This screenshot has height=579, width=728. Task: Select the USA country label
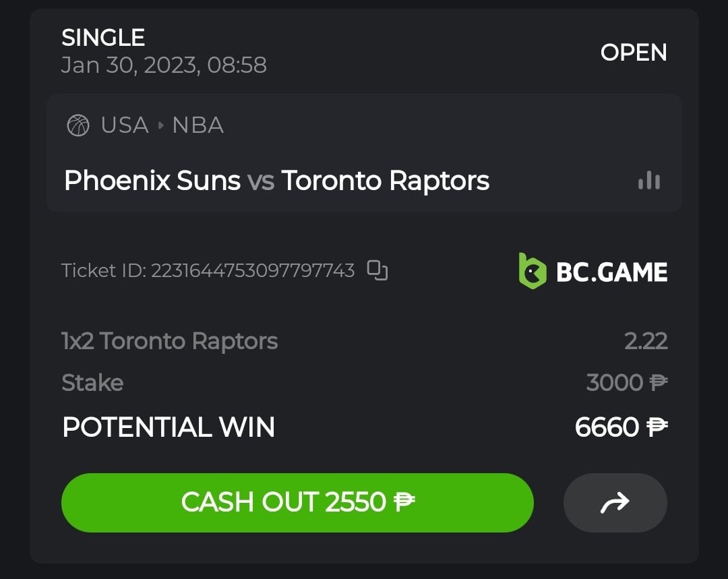tap(125, 125)
